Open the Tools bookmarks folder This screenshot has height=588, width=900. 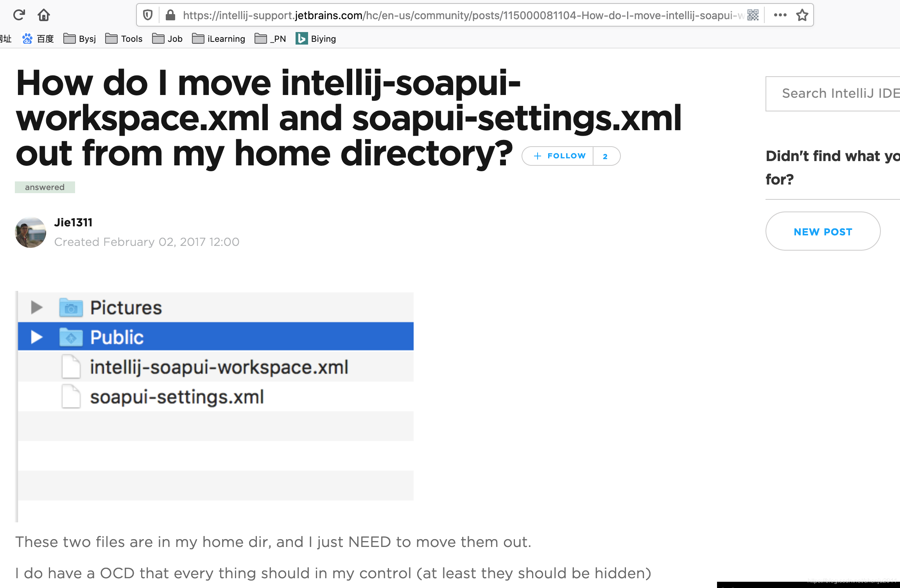click(x=124, y=38)
